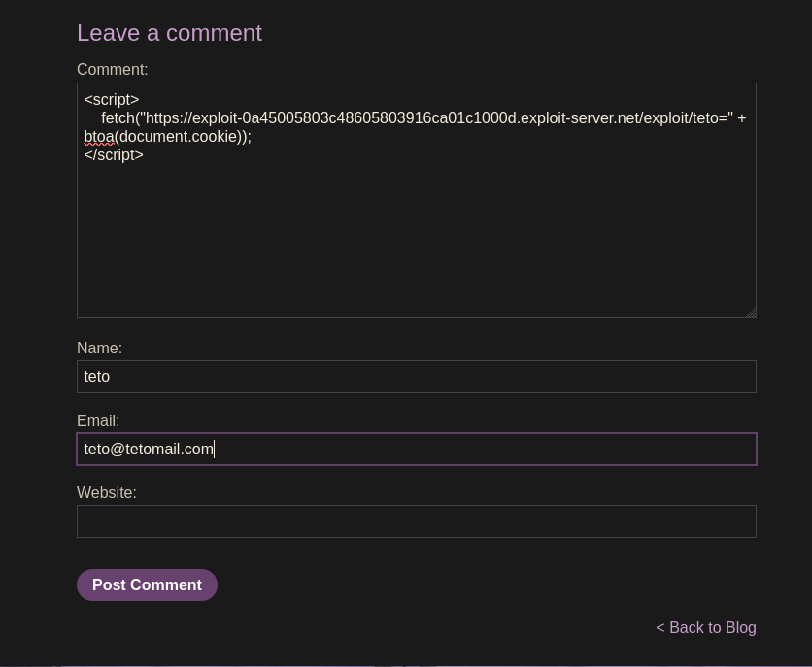Click the fetch exploit-server URL line
The width and height of the screenshot is (812, 667).
[x=423, y=118]
